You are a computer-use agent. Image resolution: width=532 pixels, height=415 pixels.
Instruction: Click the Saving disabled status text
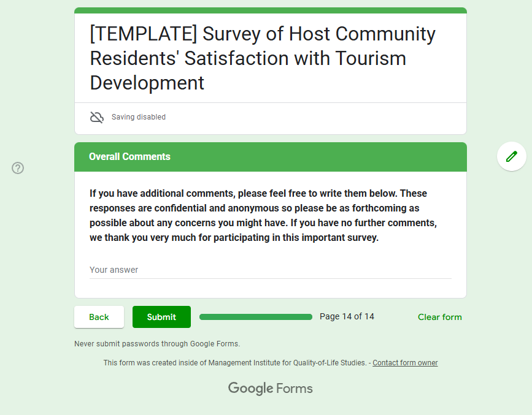[x=139, y=117]
